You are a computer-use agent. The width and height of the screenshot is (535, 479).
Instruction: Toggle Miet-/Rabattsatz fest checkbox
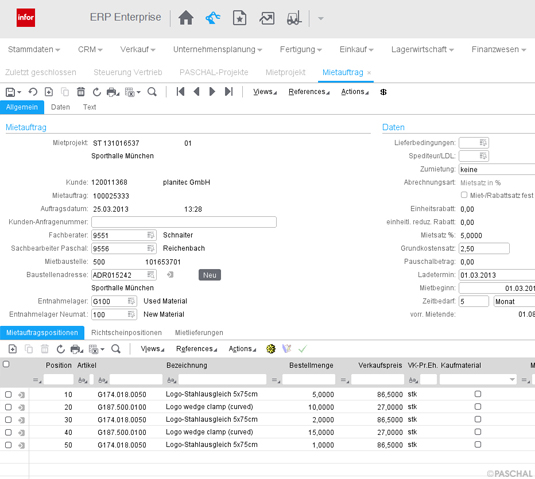pyautogui.click(x=464, y=195)
